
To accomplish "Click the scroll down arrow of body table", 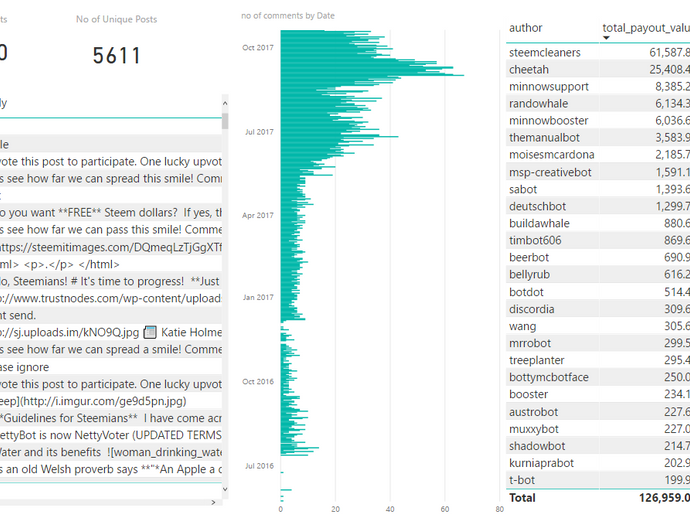I will point(225,489).
